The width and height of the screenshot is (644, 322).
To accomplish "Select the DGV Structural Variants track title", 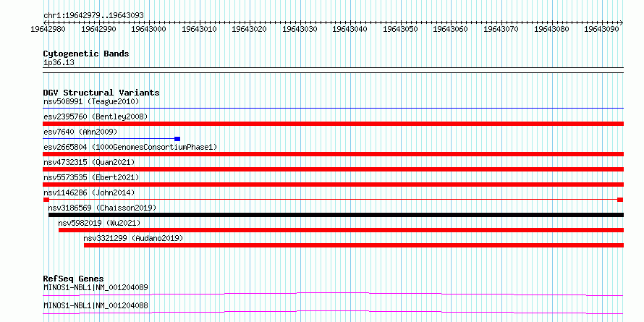I will 101,93.
